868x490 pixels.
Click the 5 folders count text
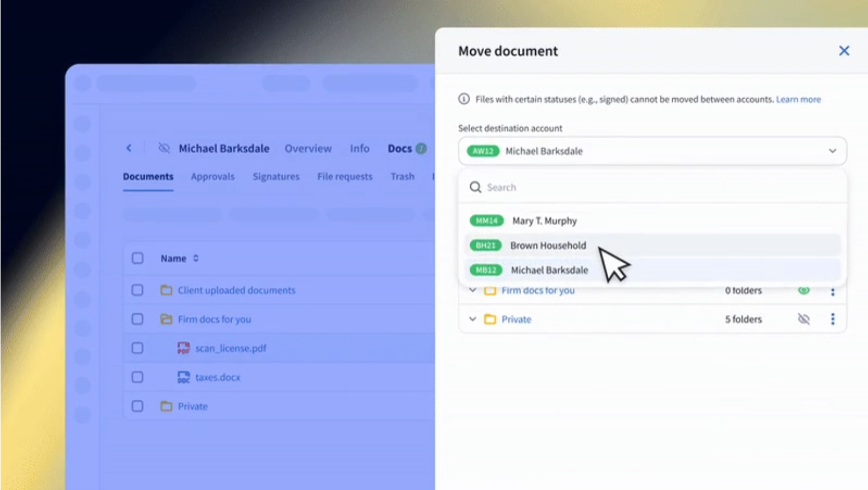click(x=743, y=319)
